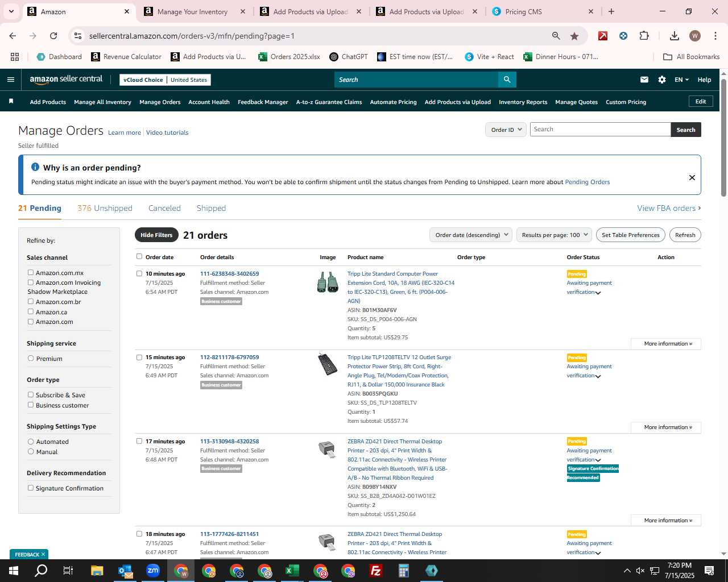Open Chrome's three-dot menu
Screen dimensions: 728x582
(714, 36)
